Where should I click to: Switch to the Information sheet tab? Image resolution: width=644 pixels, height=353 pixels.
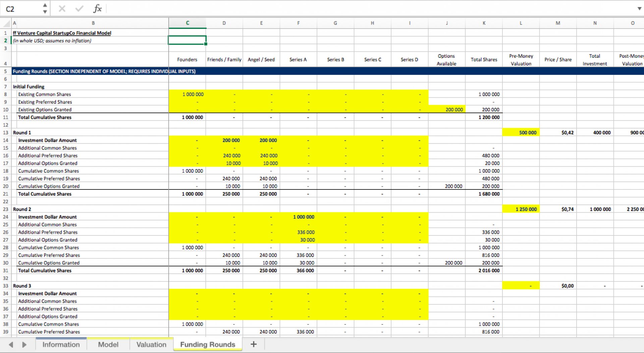coord(61,345)
